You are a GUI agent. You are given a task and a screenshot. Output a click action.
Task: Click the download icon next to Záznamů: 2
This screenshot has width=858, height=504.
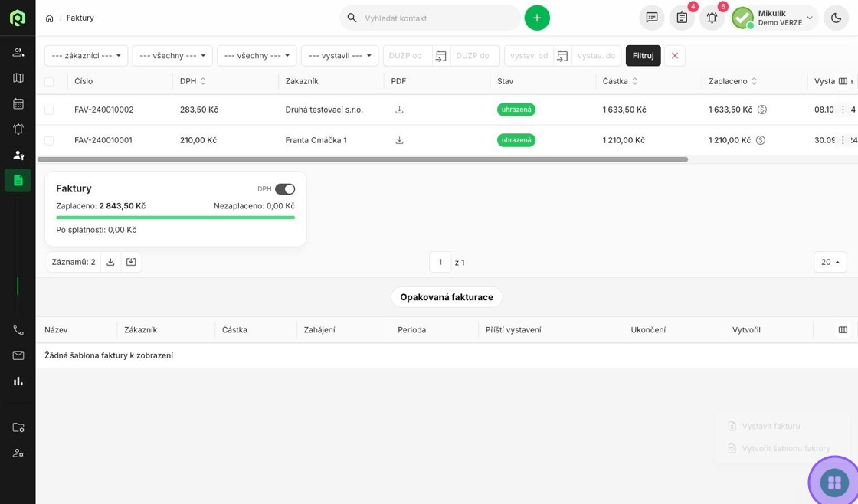tap(110, 262)
